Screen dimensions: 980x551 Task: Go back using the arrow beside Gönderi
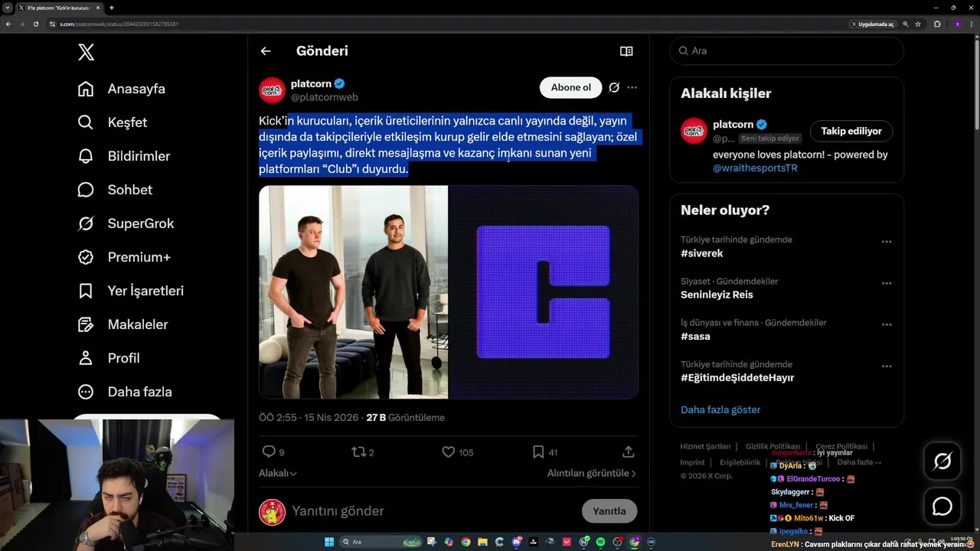pos(266,51)
